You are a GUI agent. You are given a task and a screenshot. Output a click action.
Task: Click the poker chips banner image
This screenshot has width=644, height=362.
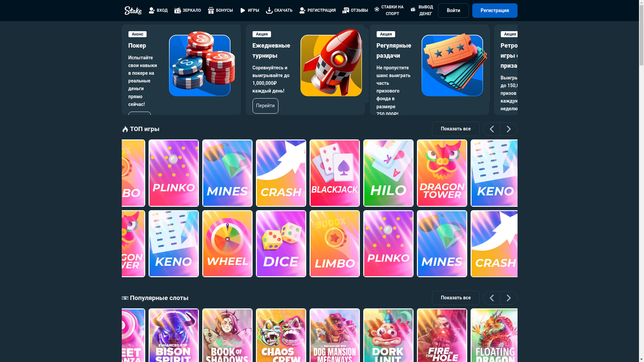click(x=202, y=64)
